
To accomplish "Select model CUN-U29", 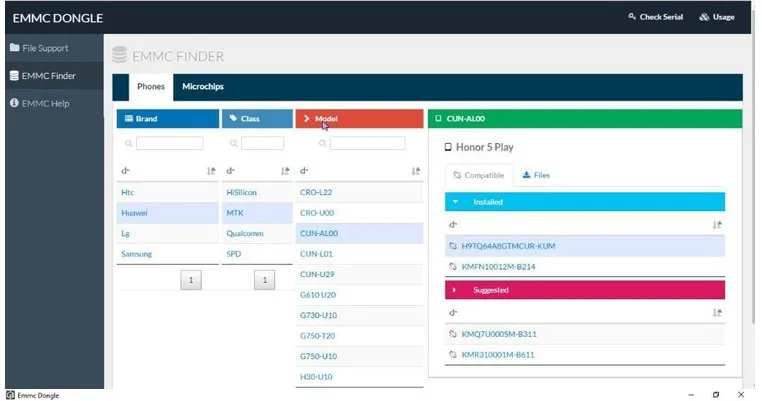I will [359, 274].
